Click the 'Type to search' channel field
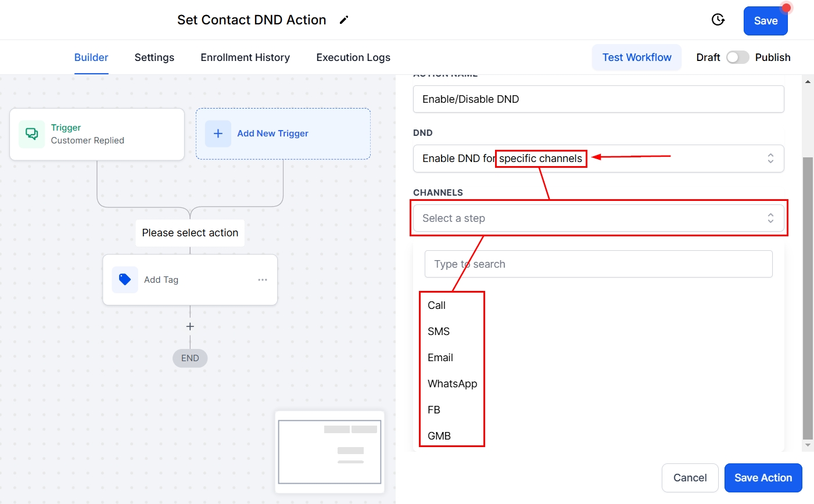 pos(598,264)
